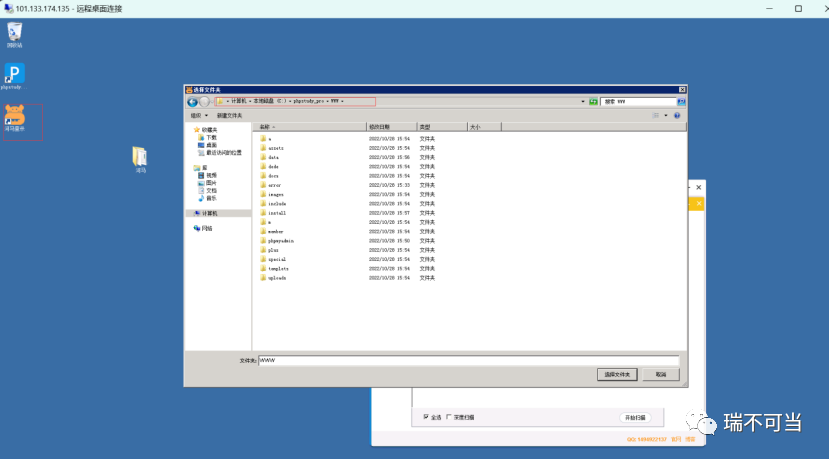
Task: Click the search magnifier button in dialog
Action: coord(681,101)
